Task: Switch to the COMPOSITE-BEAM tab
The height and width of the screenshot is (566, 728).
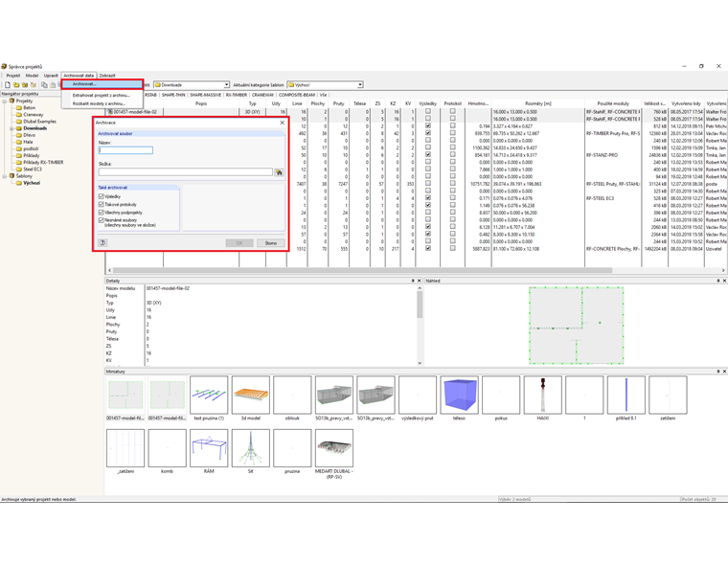Action: tap(297, 95)
